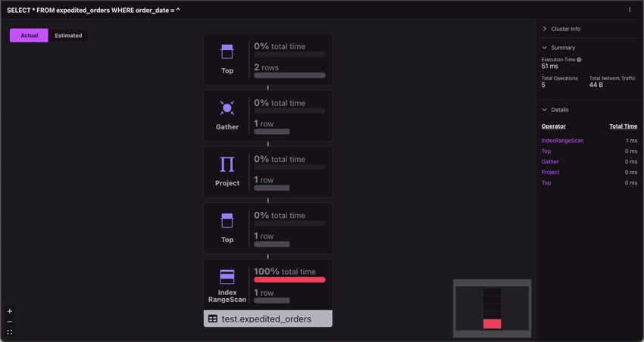
Task: Sort by the Operator column header
Action: pyautogui.click(x=553, y=126)
